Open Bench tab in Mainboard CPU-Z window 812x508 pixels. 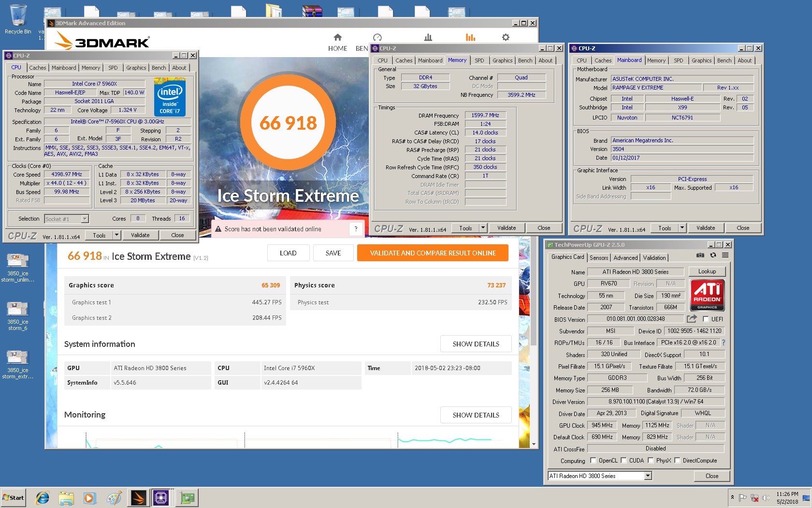coord(724,60)
